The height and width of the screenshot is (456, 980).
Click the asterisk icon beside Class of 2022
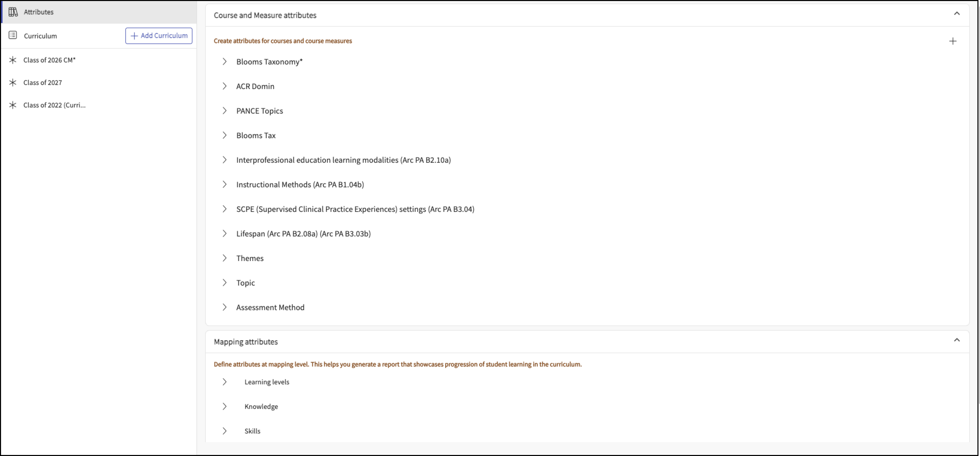pos(13,105)
